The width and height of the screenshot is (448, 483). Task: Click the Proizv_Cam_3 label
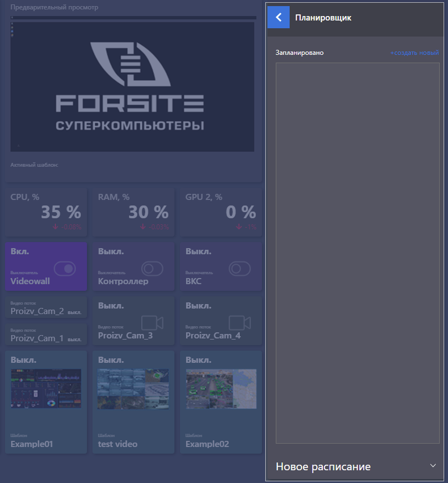125,336
